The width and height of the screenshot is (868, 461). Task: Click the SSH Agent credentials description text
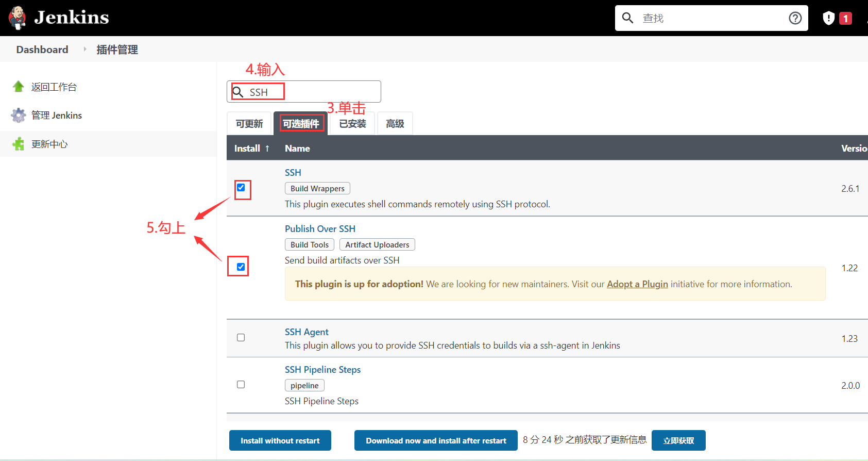tap(452, 345)
